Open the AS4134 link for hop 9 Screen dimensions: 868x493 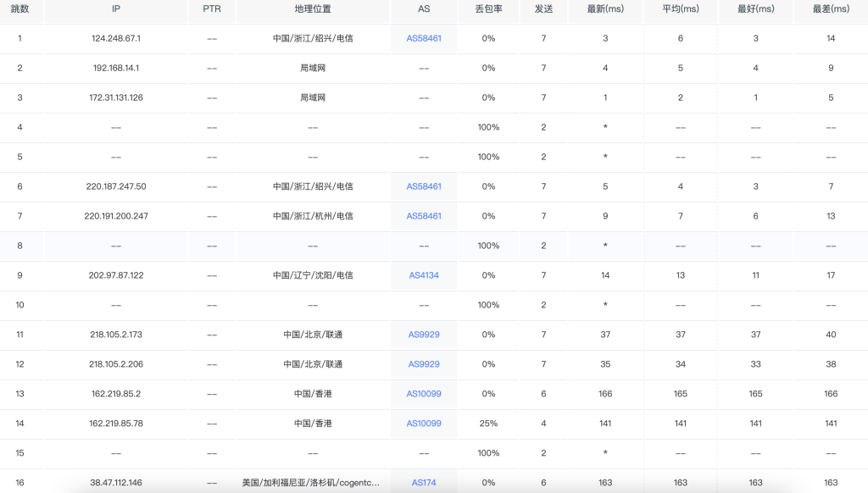coord(423,275)
